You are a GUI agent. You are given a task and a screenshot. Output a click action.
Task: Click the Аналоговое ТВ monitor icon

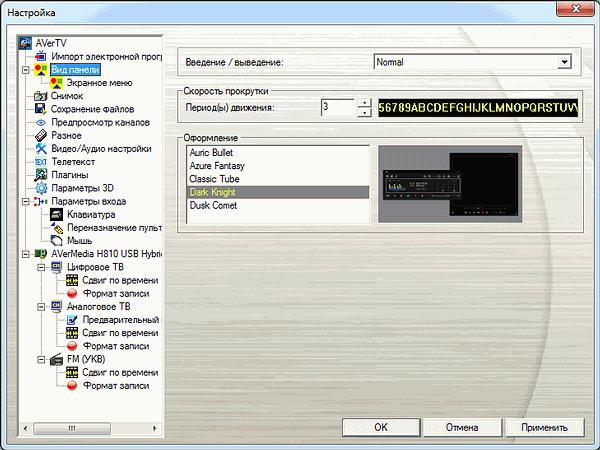click(x=57, y=307)
